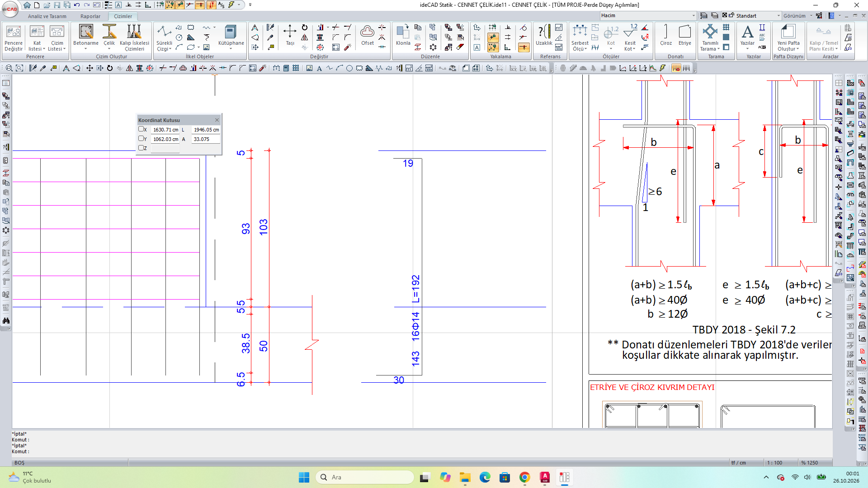The image size is (868, 488).
Task: Toggle the Z coordinate lock checkbox
Action: pyautogui.click(x=141, y=148)
